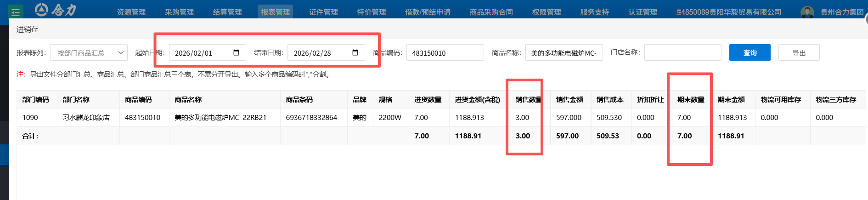Image resolution: width=868 pixels, height=200 pixels.
Task: Click the user avatar for 贵州合力集团
Action: (807, 12)
